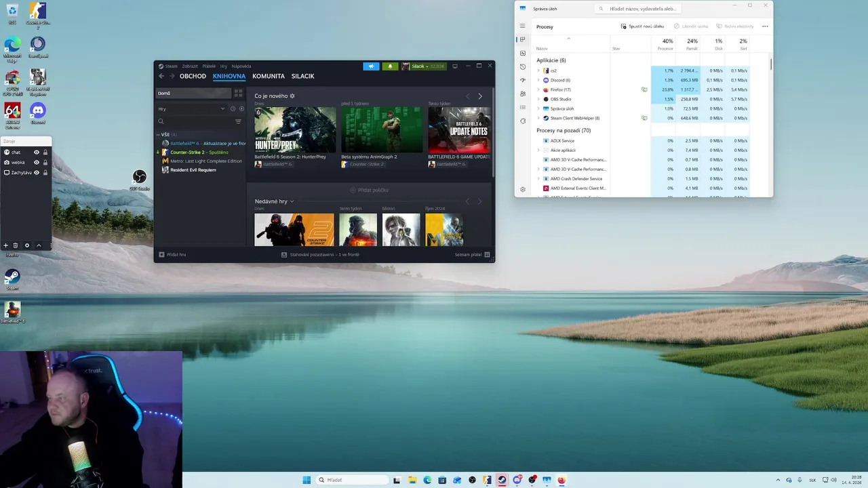Open Steam menu in Steam menu bar
Image resolution: width=868 pixels, height=488 pixels.
pyautogui.click(x=172, y=66)
